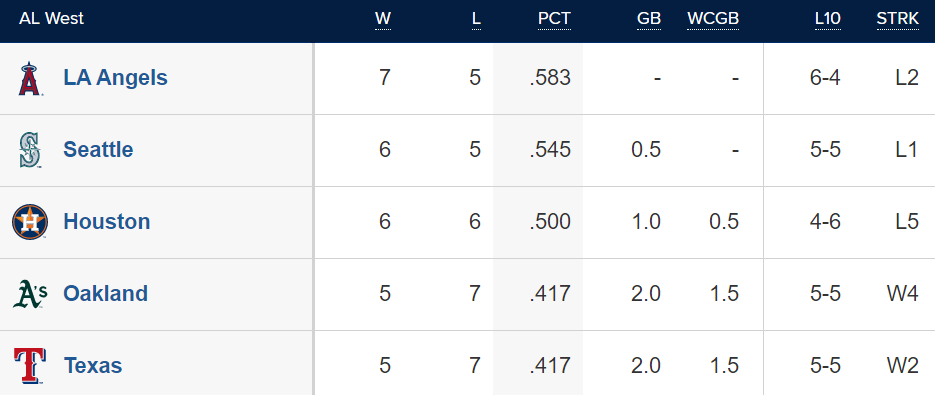The width and height of the screenshot is (935, 395).
Task: Click the Oakland A's logo icon
Action: coord(30,294)
